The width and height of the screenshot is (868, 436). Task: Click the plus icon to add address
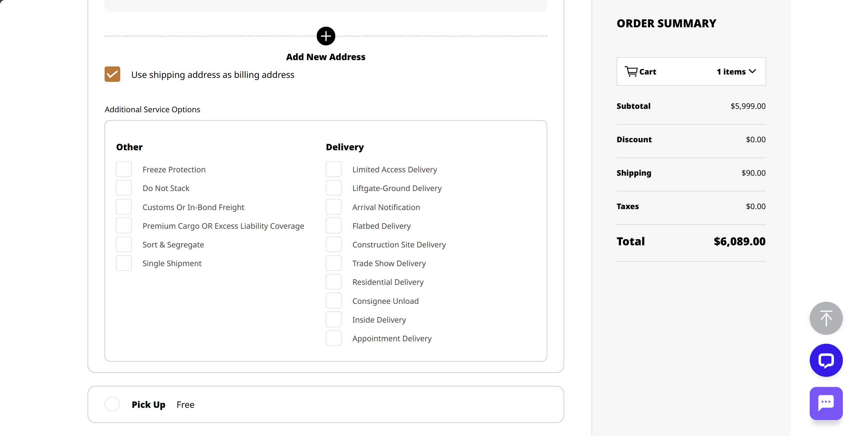[x=325, y=36]
